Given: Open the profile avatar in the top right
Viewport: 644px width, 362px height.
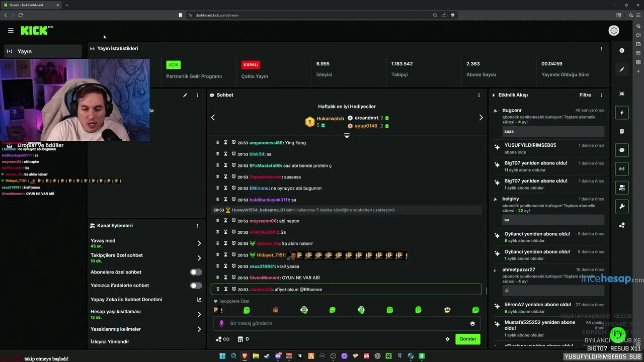Looking at the screenshot, I should [x=614, y=31].
